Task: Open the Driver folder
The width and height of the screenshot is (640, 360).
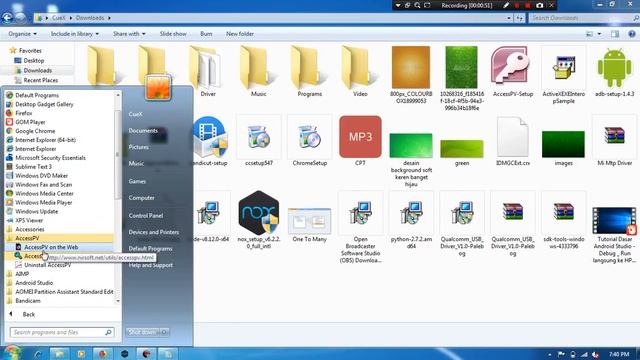Action: click(x=207, y=71)
